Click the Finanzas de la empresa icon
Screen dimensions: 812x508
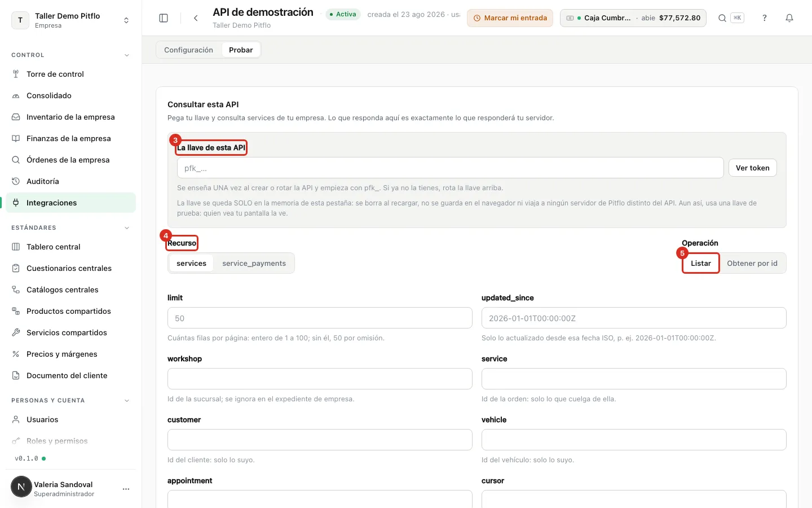(x=16, y=138)
